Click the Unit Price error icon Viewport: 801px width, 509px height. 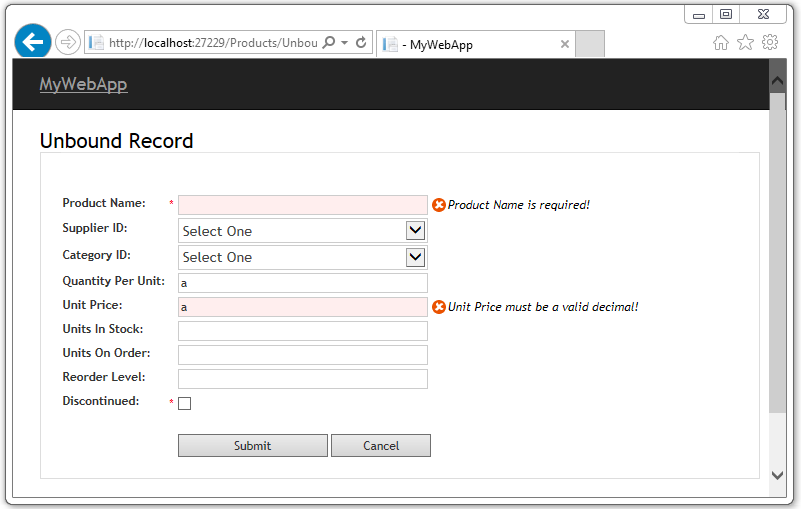pos(439,307)
